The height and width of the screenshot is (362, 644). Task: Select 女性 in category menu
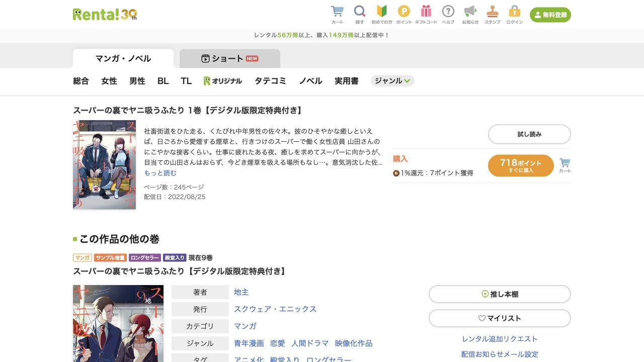(109, 81)
